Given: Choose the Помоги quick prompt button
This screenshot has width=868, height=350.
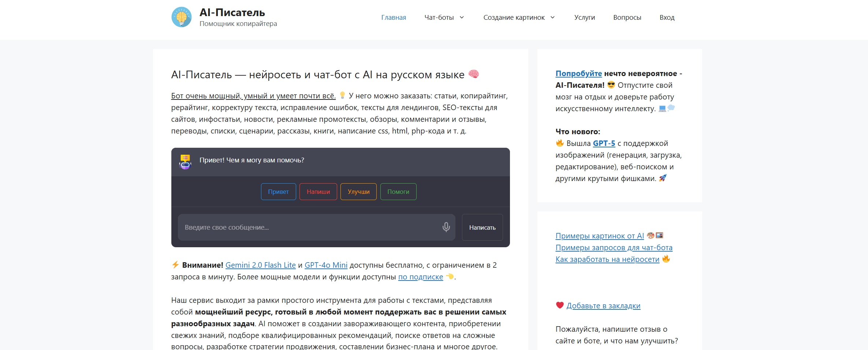Looking at the screenshot, I should [398, 192].
